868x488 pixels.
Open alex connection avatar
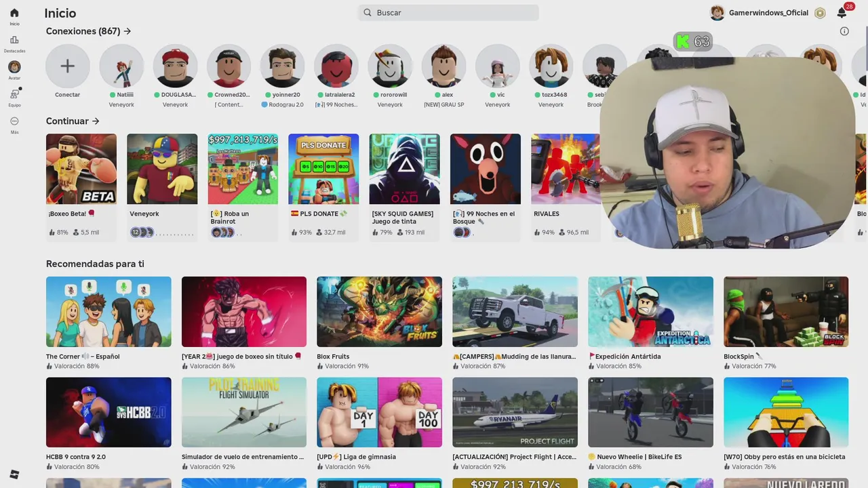click(x=443, y=66)
